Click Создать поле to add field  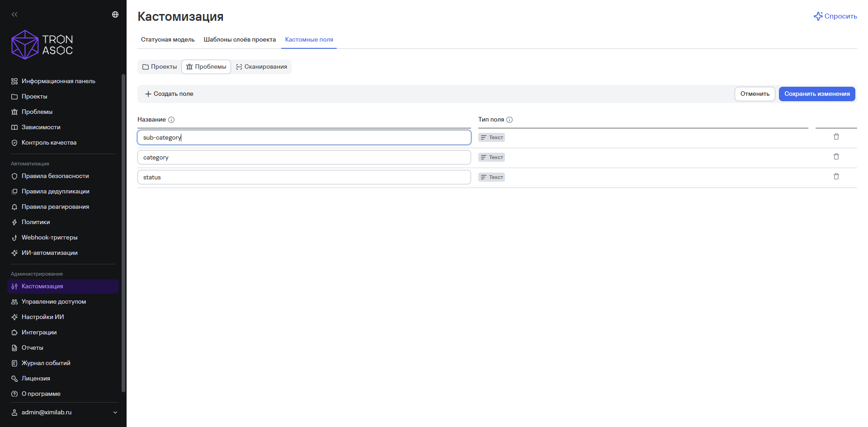(169, 94)
